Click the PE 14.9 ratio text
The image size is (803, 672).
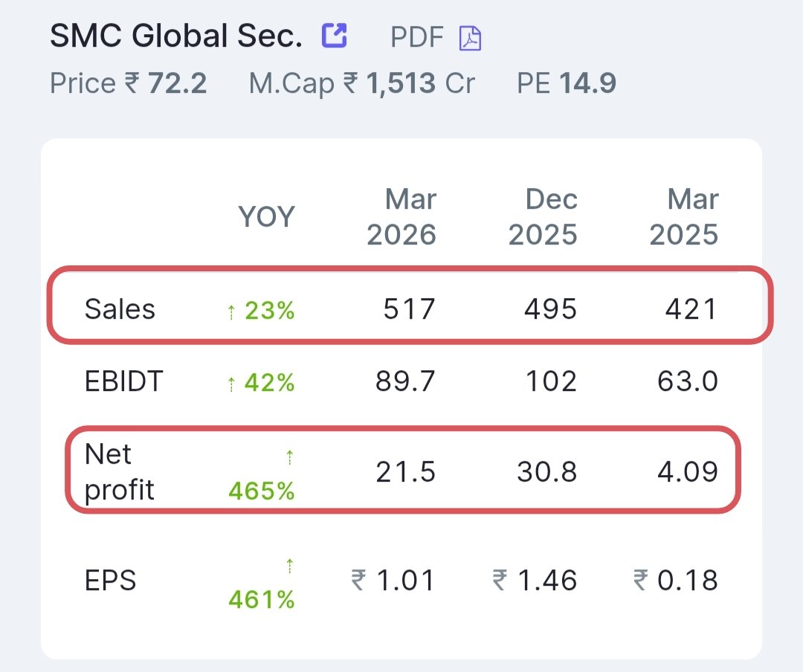tap(567, 83)
